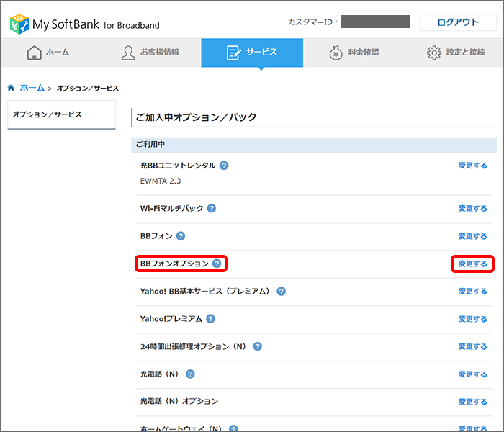Open help icon beside BBフォン

pyautogui.click(x=181, y=236)
